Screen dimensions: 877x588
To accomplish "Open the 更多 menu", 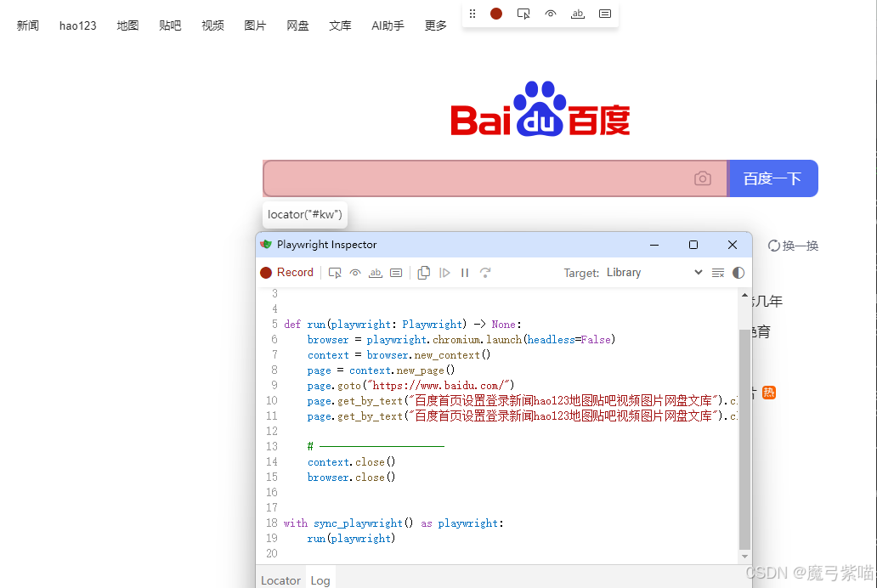I will pyautogui.click(x=436, y=25).
